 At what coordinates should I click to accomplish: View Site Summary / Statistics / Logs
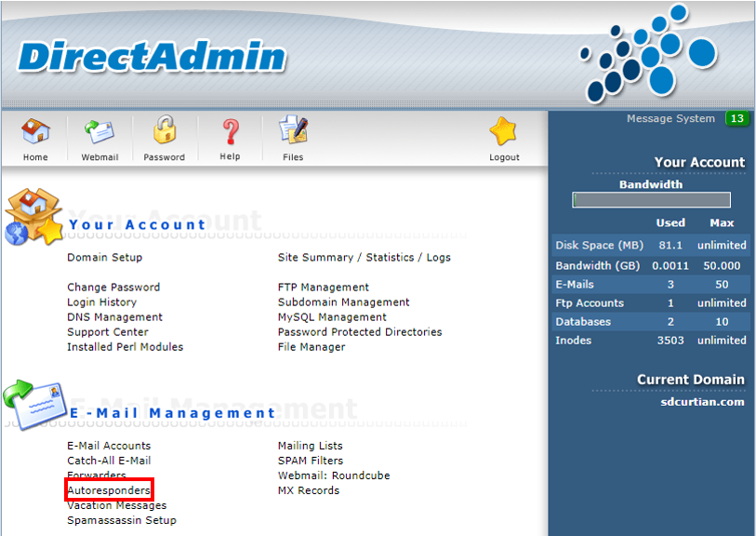[x=364, y=258]
